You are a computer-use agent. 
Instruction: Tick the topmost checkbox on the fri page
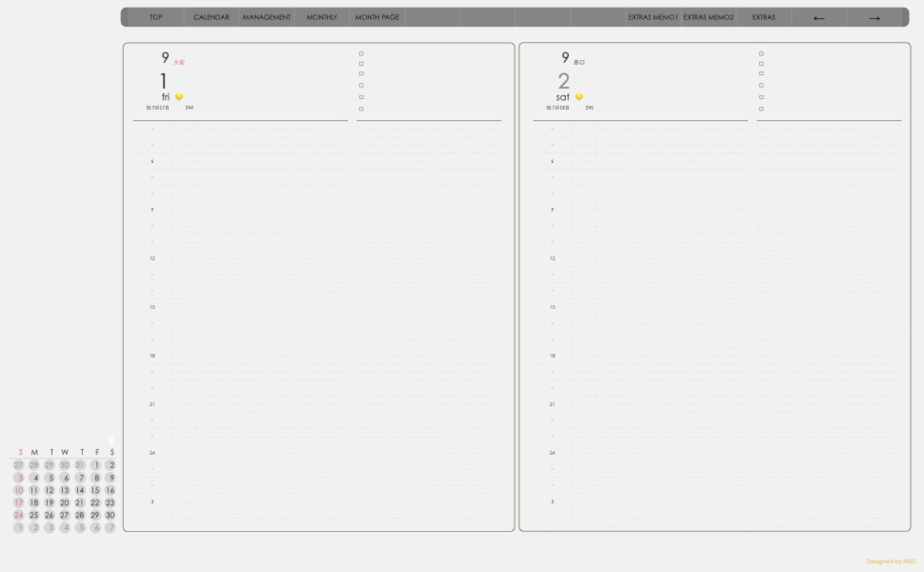[361, 53]
